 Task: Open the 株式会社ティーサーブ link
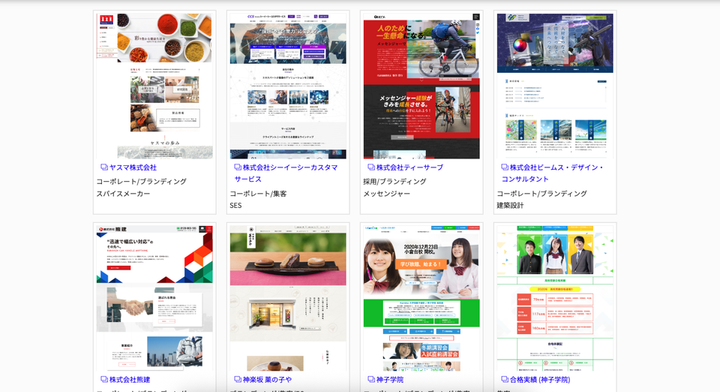click(x=410, y=168)
